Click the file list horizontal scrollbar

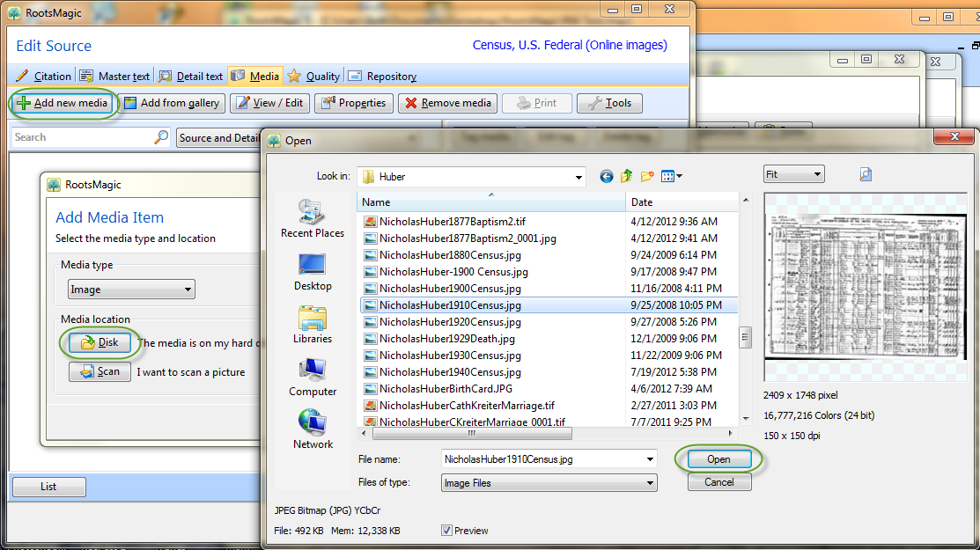pos(472,433)
